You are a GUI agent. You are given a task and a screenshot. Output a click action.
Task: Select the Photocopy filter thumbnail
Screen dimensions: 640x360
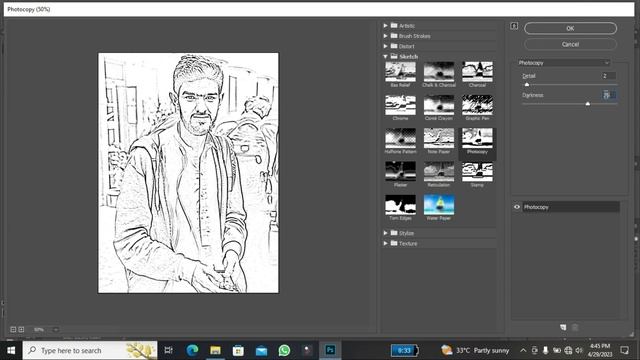477,138
